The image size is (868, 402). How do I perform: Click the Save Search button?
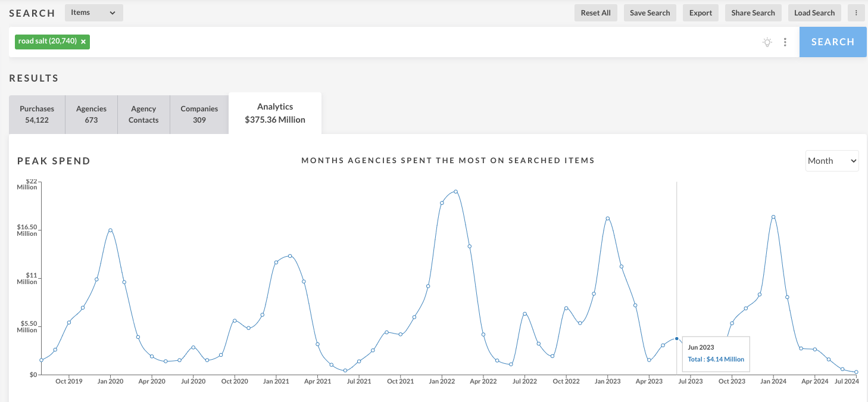650,13
